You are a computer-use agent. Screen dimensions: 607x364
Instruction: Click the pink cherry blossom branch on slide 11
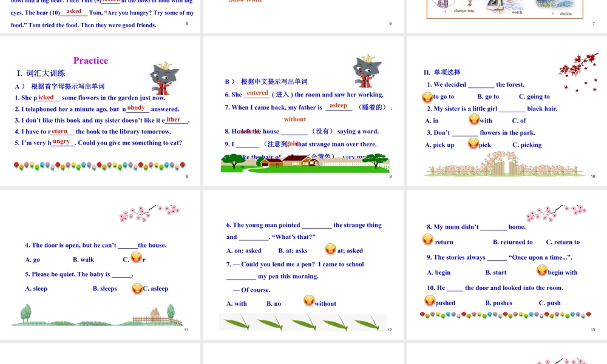tap(150, 214)
